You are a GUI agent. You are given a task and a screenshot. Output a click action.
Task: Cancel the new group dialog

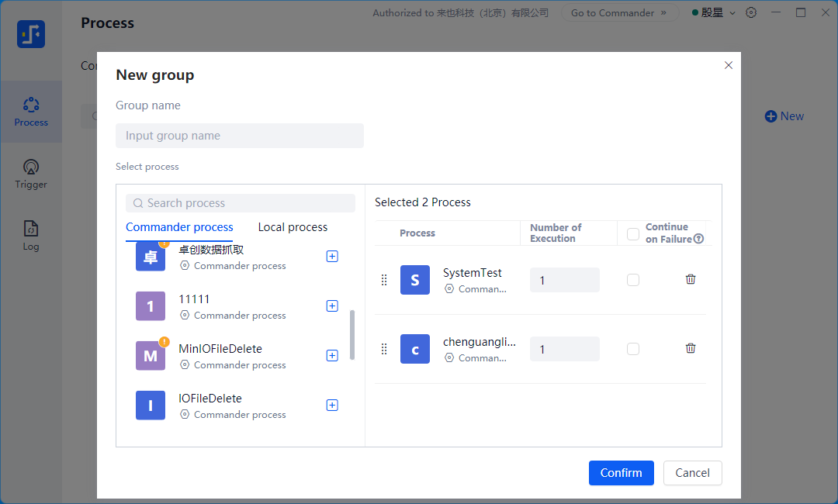692,473
